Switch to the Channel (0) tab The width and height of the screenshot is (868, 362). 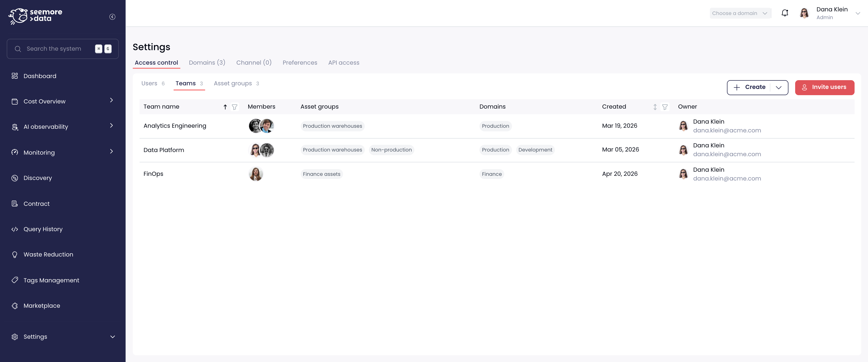[x=254, y=63]
